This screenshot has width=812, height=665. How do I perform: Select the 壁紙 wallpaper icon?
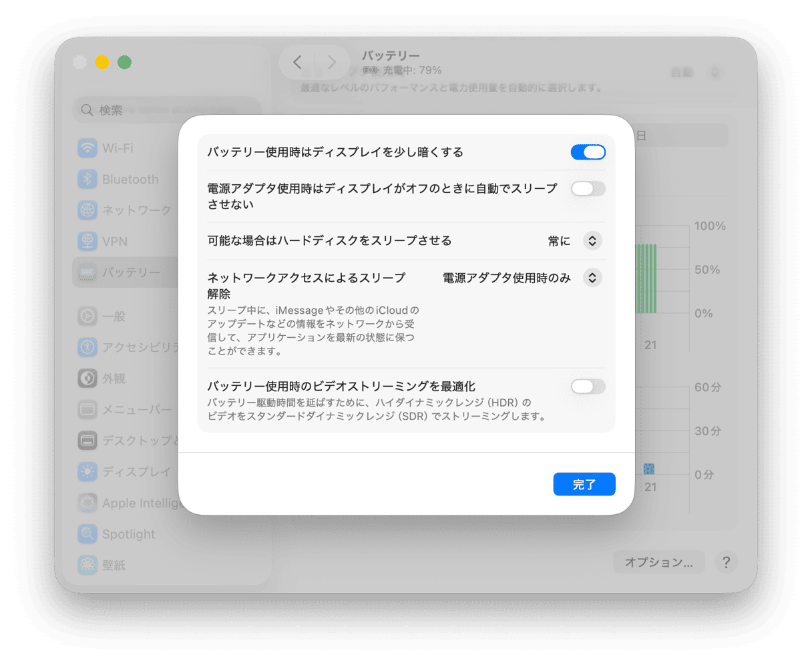(87, 565)
